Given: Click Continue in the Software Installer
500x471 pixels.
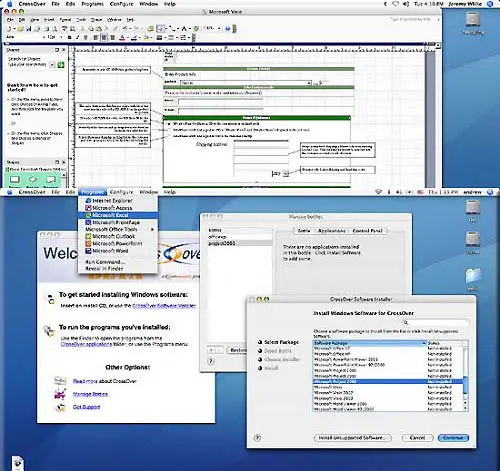Looking at the screenshot, I should coord(453,438).
